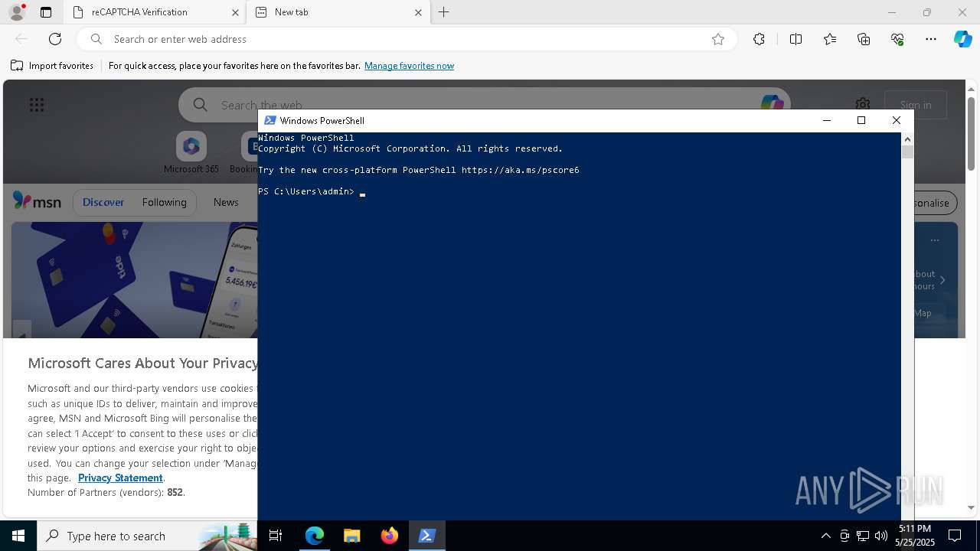The width and height of the screenshot is (980, 551).
Task: Open the Manage favorites now link
Action: [x=409, y=66]
